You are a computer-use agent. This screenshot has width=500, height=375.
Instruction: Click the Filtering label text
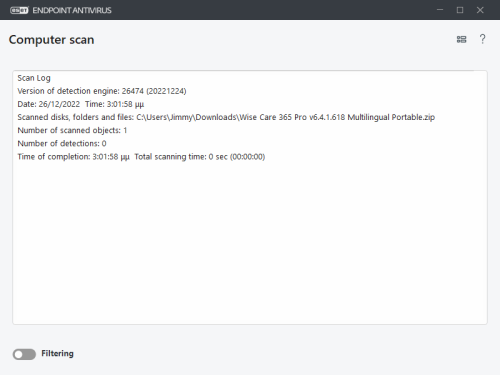click(x=57, y=353)
